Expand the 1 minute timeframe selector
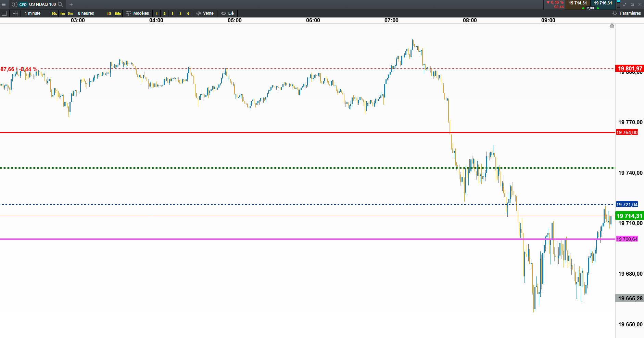 33,13
